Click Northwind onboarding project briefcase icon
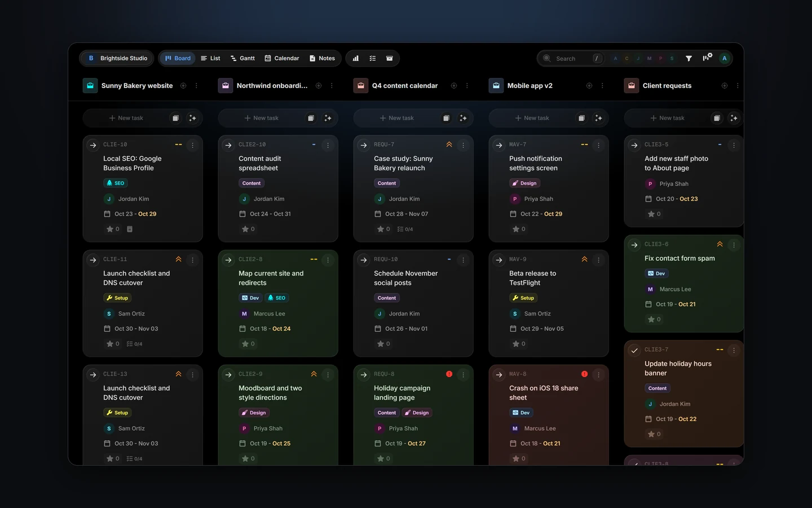 pyautogui.click(x=226, y=86)
